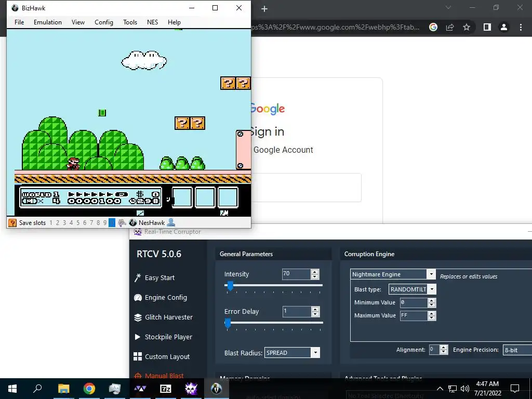Increase Intensity with the up arrow
532x399 pixels.
pos(315,272)
